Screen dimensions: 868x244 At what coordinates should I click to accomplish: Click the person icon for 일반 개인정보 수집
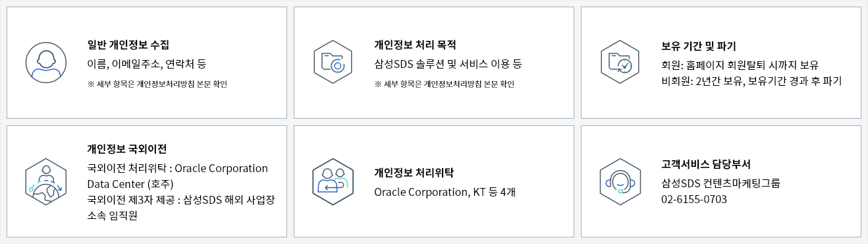(x=46, y=63)
